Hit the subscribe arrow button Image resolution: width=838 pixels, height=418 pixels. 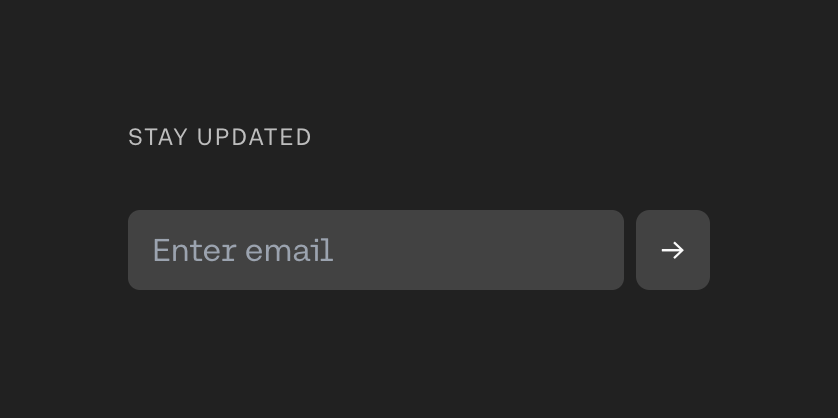(x=672, y=250)
